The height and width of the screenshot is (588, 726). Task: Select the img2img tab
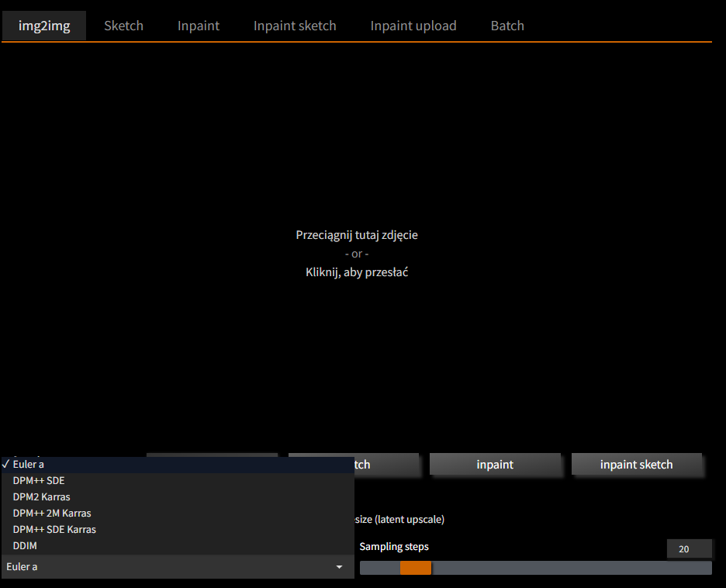[x=43, y=25]
